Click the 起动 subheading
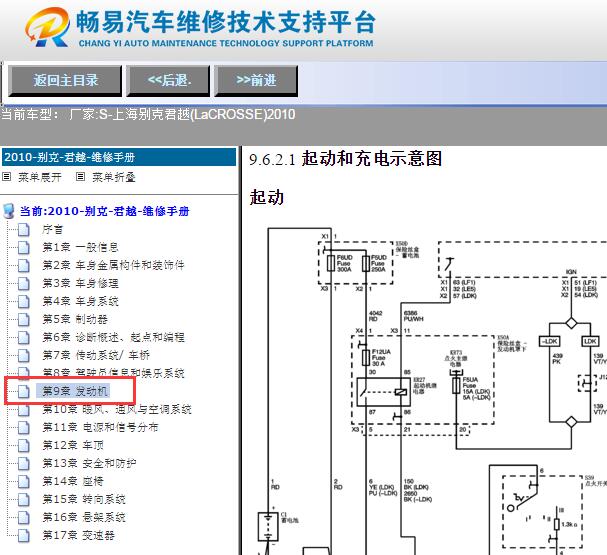 (267, 197)
